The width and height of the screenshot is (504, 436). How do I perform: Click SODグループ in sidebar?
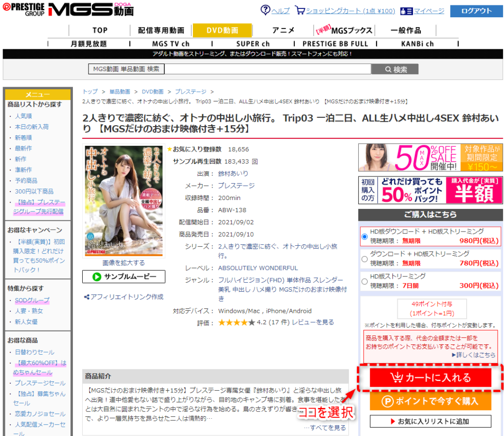32,300
